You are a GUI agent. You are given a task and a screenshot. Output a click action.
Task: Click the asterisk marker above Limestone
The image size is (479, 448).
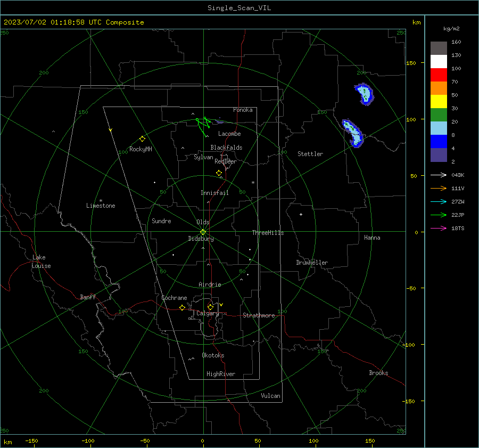pos(101,201)
